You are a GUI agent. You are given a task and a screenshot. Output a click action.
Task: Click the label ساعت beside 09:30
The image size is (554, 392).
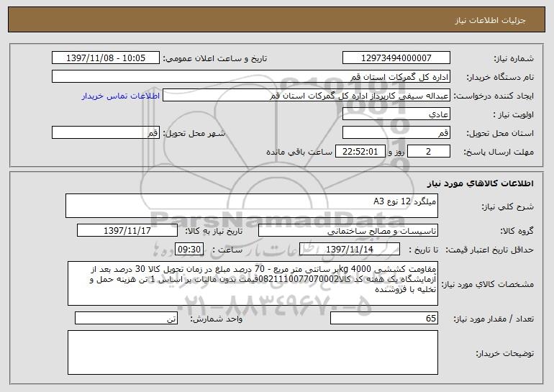coord(227,250)
